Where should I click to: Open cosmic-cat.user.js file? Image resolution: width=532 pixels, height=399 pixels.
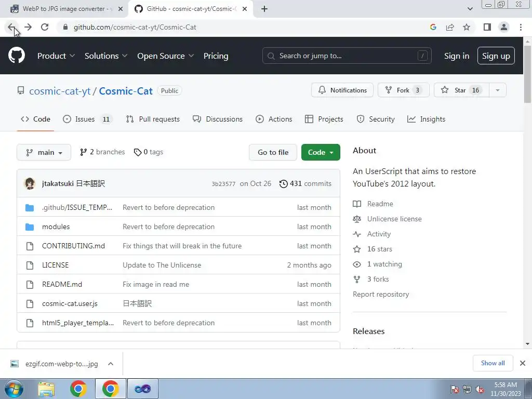tap(70, 303)
